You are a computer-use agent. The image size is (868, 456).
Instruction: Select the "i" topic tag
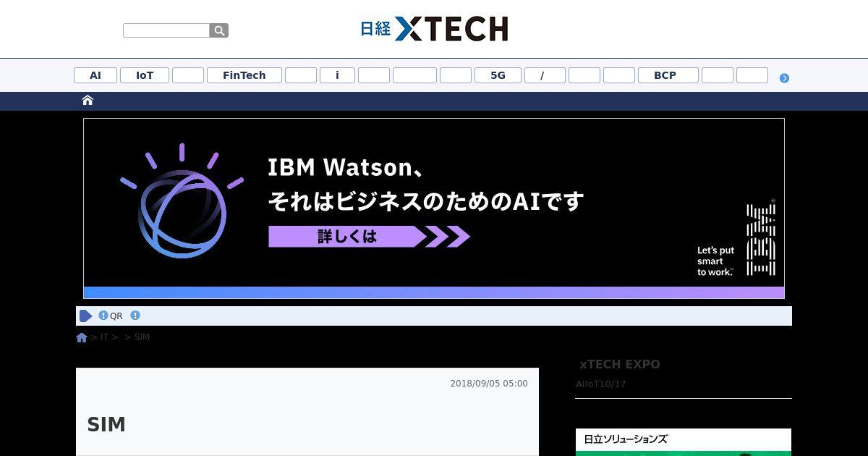(x=337, y=75)
